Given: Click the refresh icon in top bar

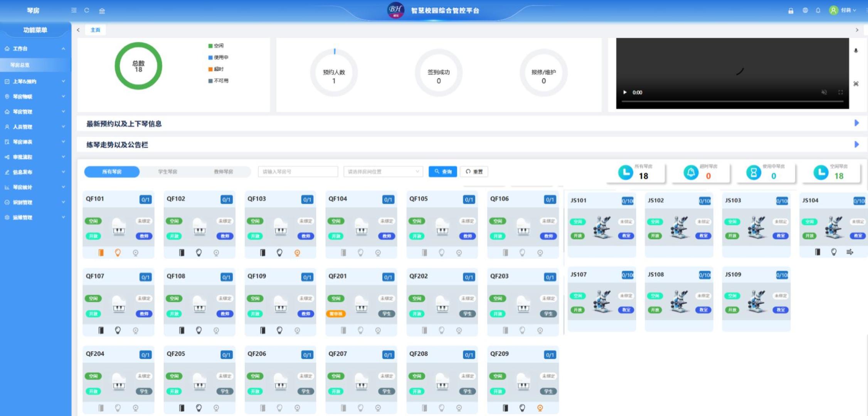Looking at the screenshot, I should (87, 10).
